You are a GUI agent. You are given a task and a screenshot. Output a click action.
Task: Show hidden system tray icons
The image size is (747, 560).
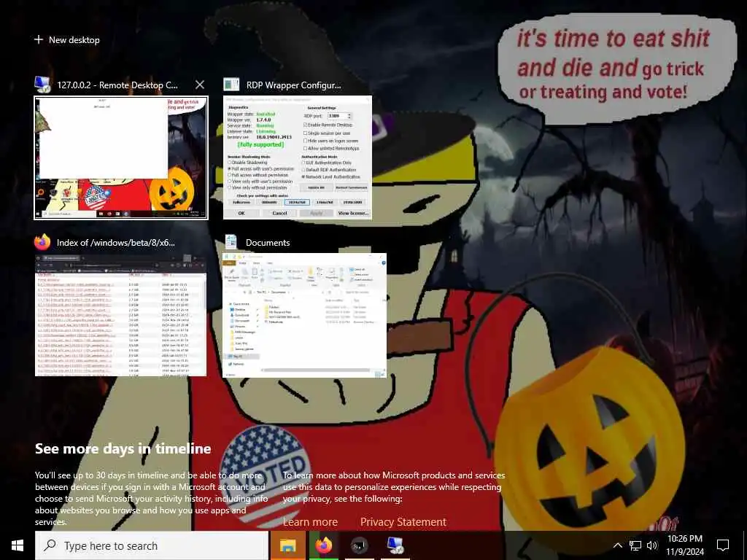pos(617,545)
